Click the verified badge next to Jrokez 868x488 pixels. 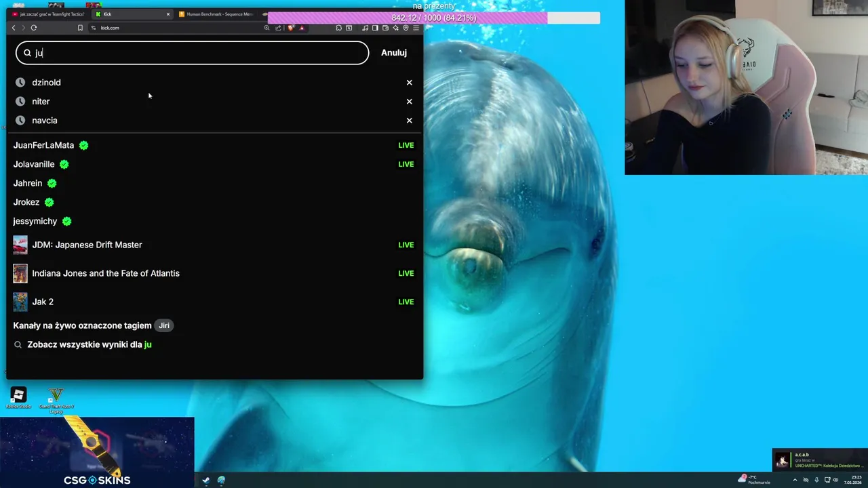point(49,202)
